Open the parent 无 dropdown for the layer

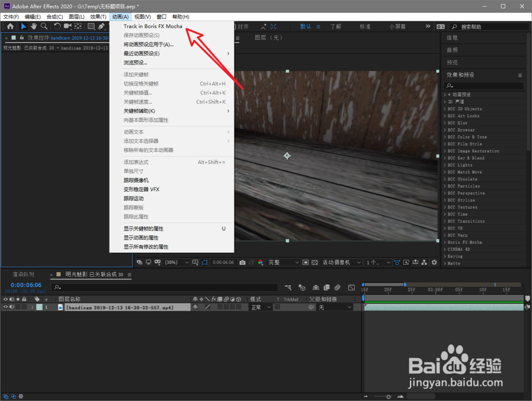335,307
